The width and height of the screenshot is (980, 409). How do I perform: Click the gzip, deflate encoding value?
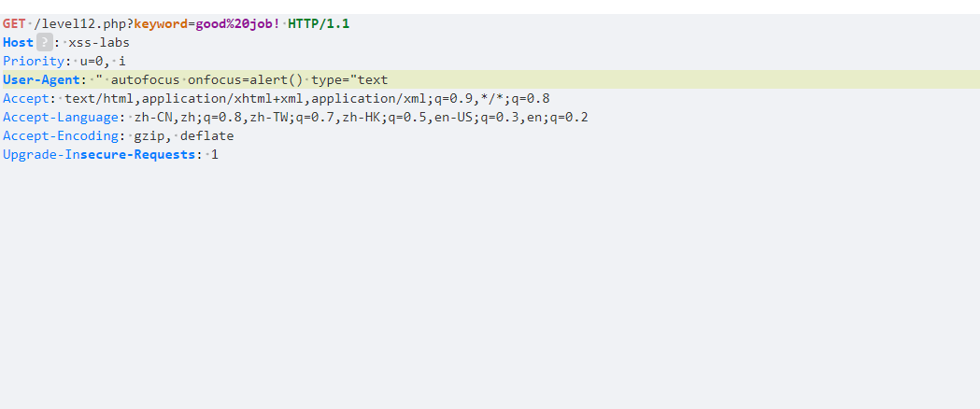click(x=184, y=136)
